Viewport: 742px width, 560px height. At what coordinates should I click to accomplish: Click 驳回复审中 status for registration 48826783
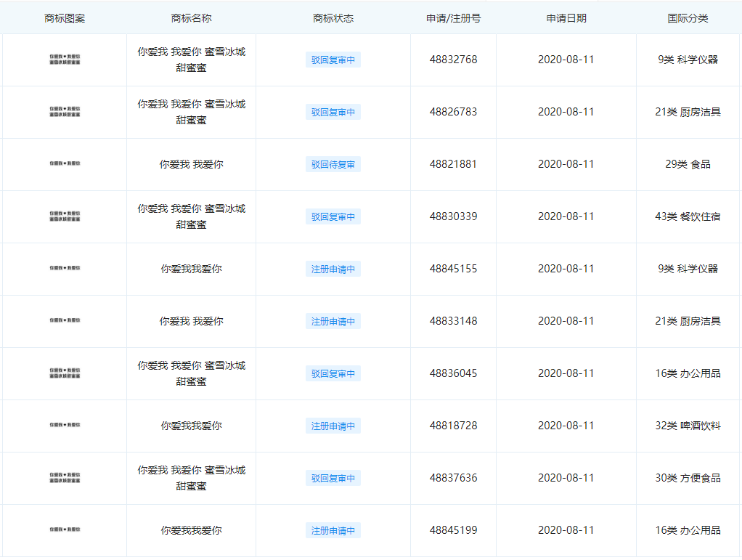point(333,113)
